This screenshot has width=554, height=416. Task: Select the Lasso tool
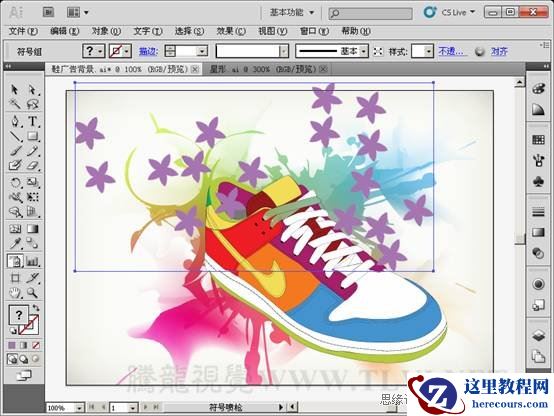(33, 104)
